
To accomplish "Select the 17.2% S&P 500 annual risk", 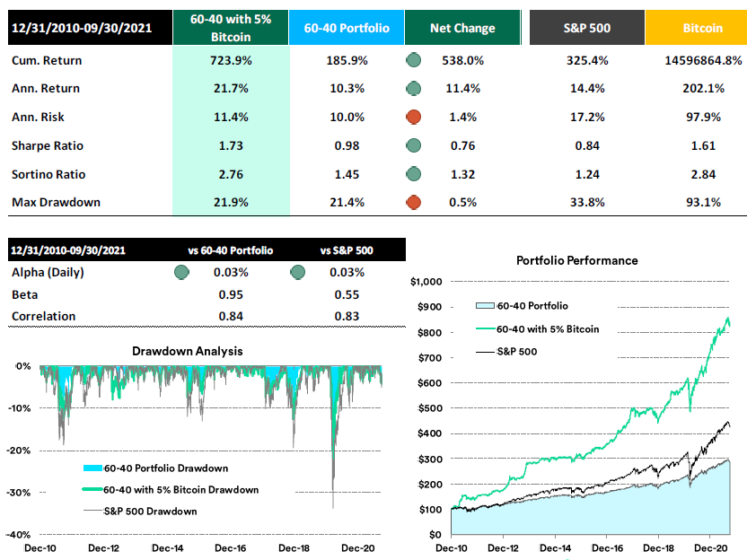I will 587,118.
